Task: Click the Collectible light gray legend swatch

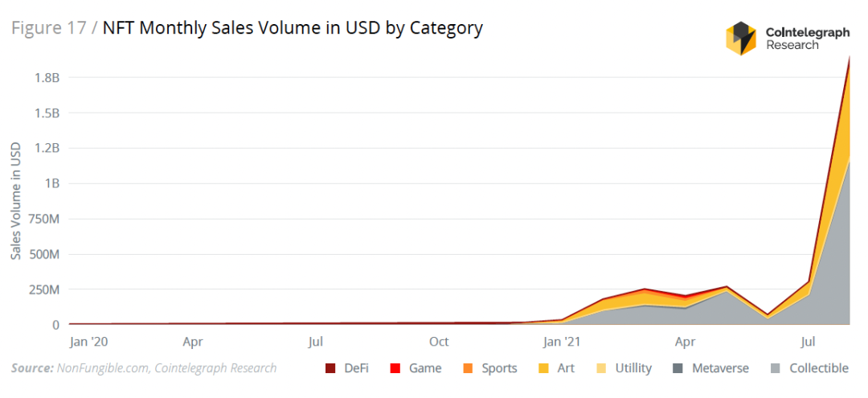Action: pyautogui.click(x=776, y=369)
